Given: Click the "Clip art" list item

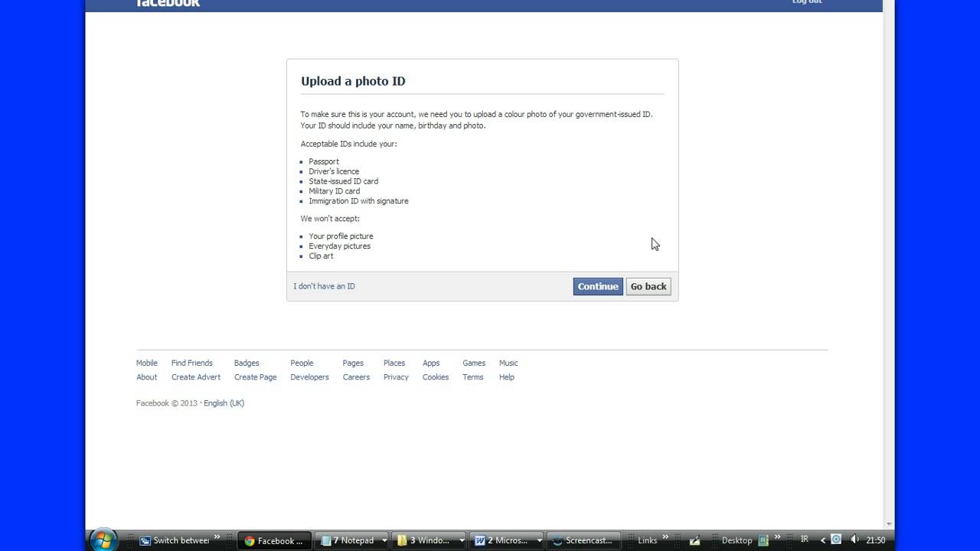Looking at the screenshot, I should coord(321,256).
